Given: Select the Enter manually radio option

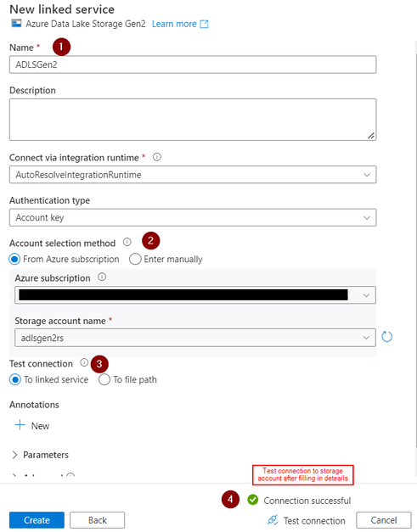Looking at the screenshot, I should pyautogui.click(x=135, y=260).
